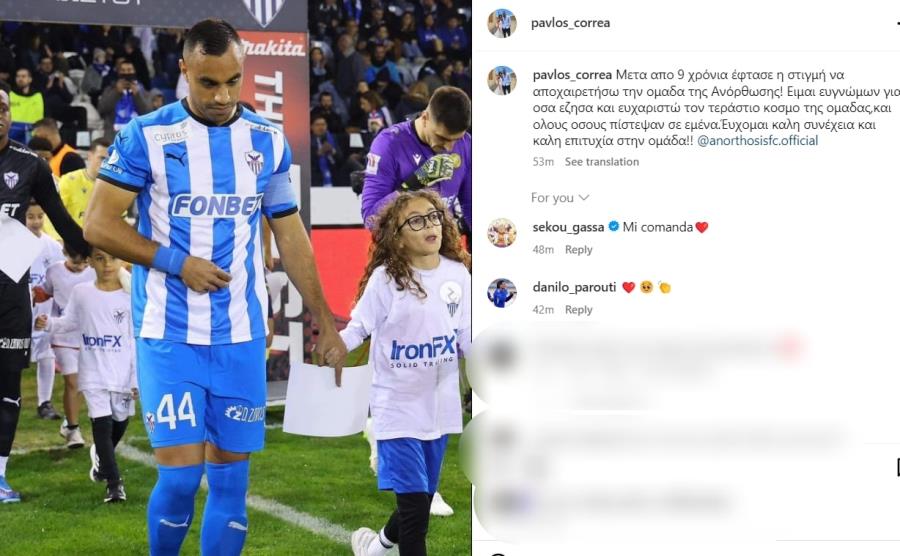Screen dimensions: 900x556
Task: Click the danilo_parouti username
Action: point(574,287)
